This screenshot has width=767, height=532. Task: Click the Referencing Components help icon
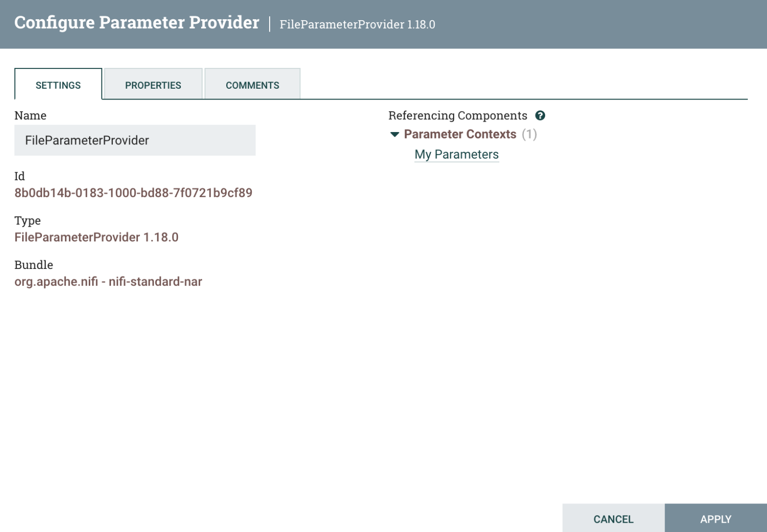tap(540, 116)
